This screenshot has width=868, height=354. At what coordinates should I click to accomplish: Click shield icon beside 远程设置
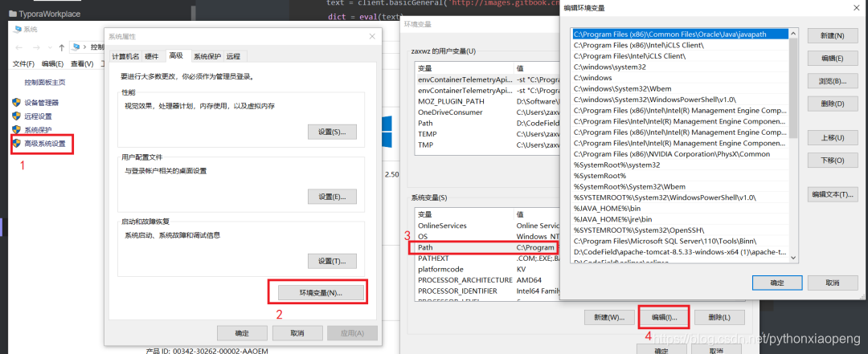click(x=17, y=116)
